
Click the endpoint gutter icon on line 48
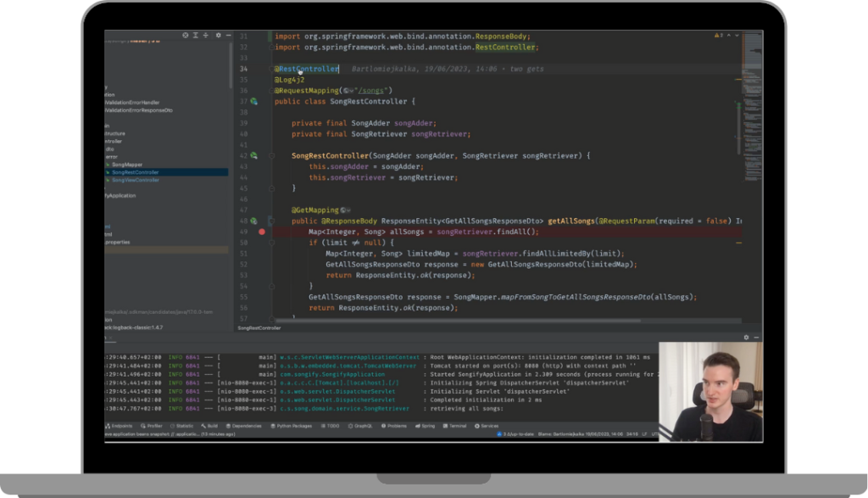pos(253,221)
